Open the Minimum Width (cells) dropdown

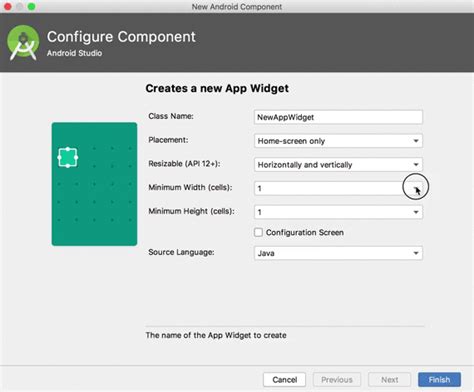(x=338, y=188)
